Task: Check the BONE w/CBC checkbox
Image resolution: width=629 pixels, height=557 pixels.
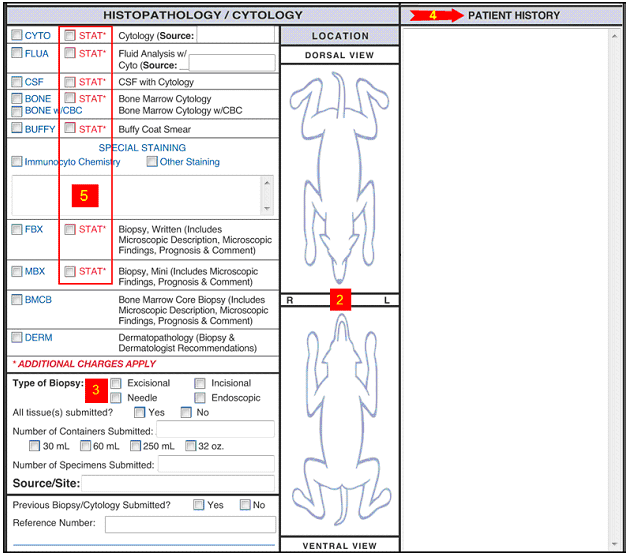Action: tap(17, 111)
